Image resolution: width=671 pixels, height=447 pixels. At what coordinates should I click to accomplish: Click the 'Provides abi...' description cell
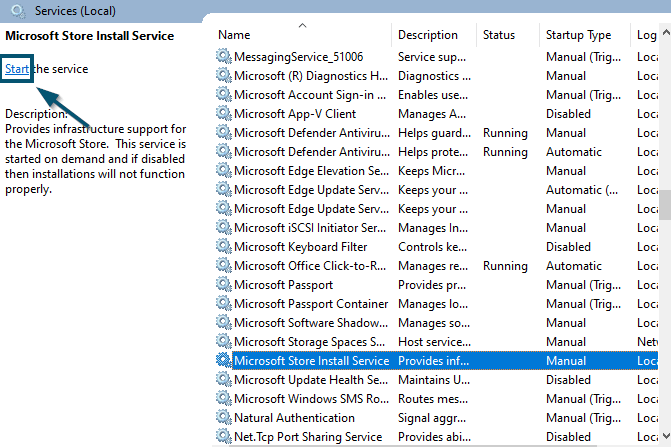(434, 437)
